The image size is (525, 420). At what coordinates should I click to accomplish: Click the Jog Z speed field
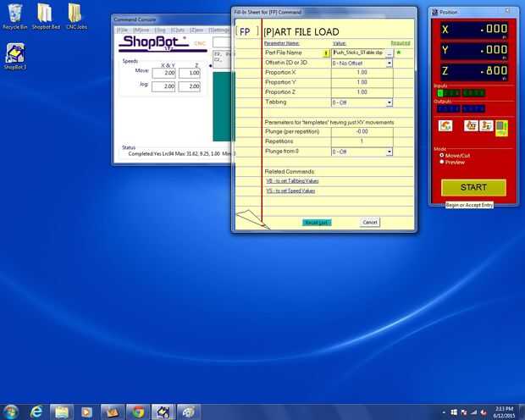pyautogui.click(x=190, y=86)
